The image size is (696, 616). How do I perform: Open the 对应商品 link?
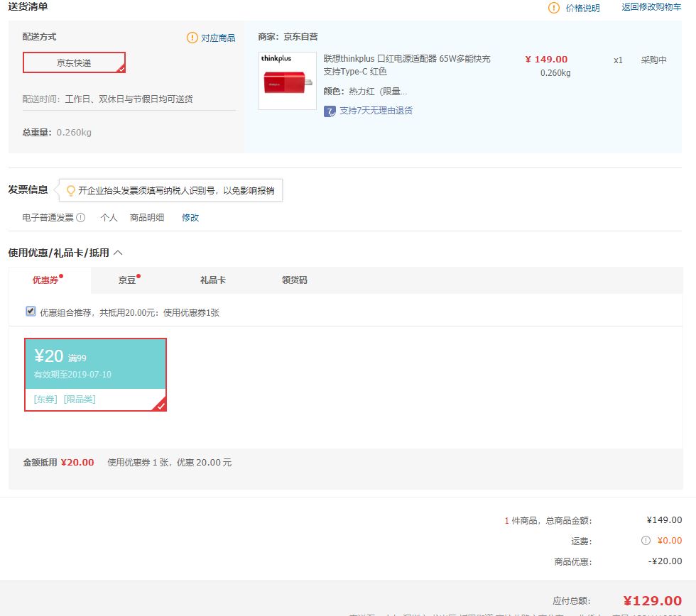[x=218, y=38]
